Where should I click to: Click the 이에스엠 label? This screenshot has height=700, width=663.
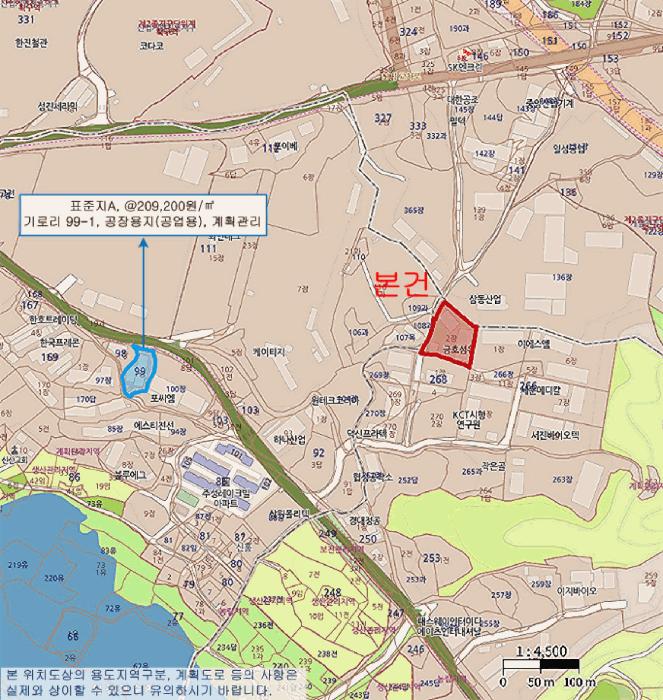pos(534,344)
